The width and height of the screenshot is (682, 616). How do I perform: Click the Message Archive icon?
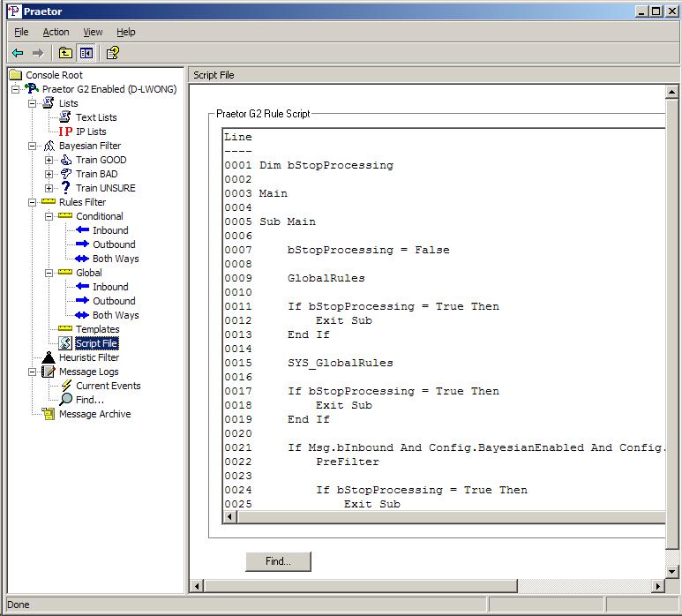(49, 414)
